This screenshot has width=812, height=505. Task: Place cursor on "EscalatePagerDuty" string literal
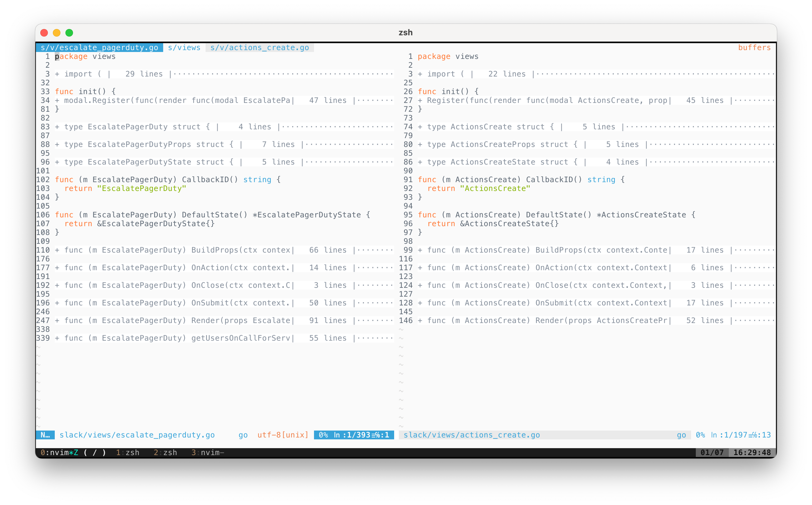(x=142, y=189)
